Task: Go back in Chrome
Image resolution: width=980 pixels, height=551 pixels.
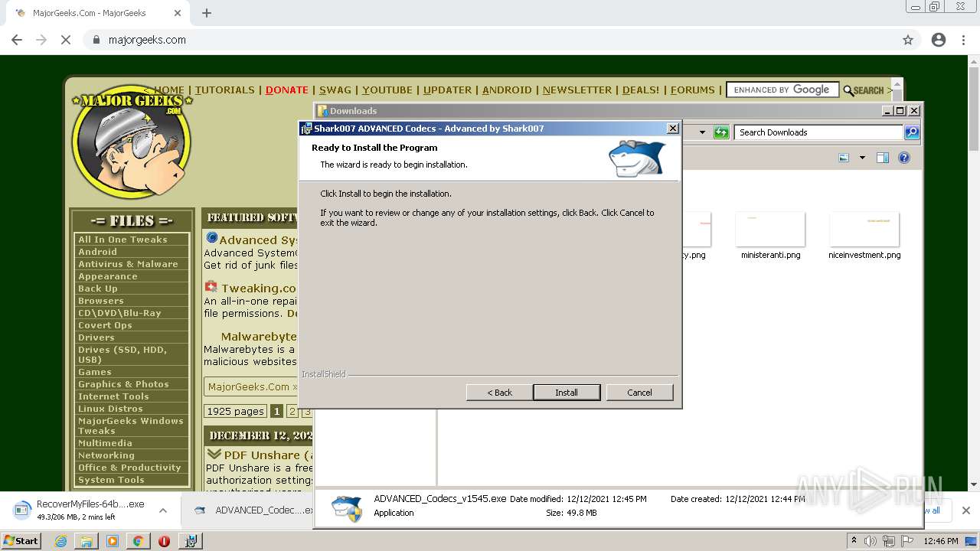Action: coord(17,40)
